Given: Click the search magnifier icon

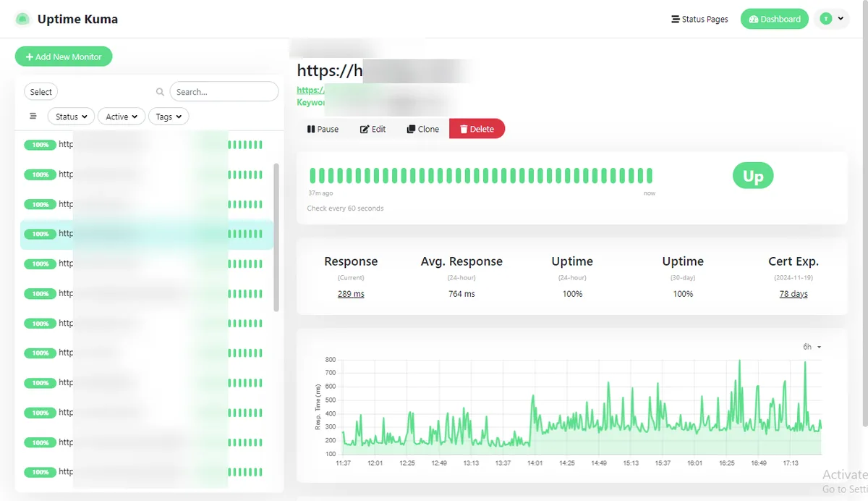Looking at the screenshot, I should [x=160, y=92].
